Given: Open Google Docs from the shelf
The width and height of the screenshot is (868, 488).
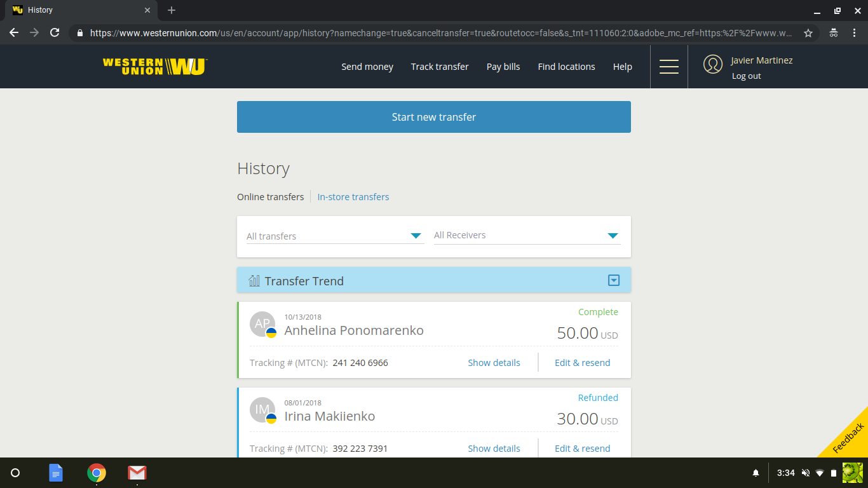Looking at the screenshot, I should click(56, 473).
